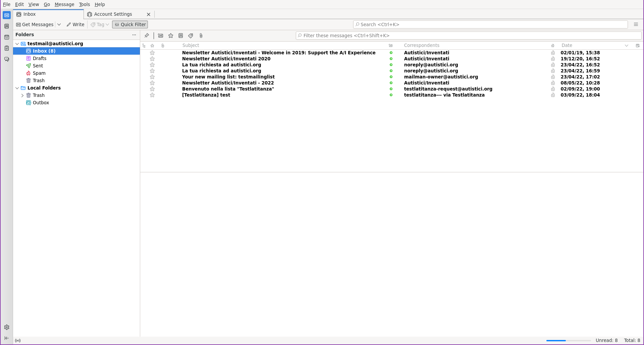
Task: Open the Address Book from the left sidebar
Action: coord(7,26)
